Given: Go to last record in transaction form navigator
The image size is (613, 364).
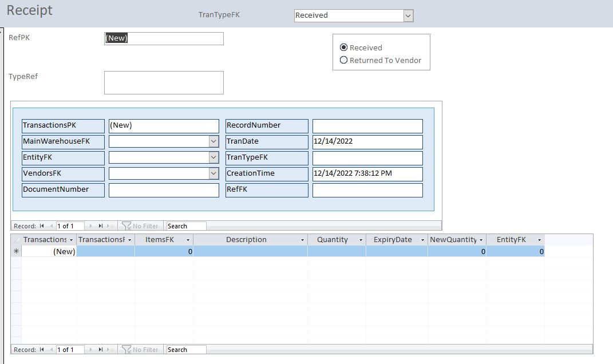Looking at the screenshot, I should pos(101,226).
